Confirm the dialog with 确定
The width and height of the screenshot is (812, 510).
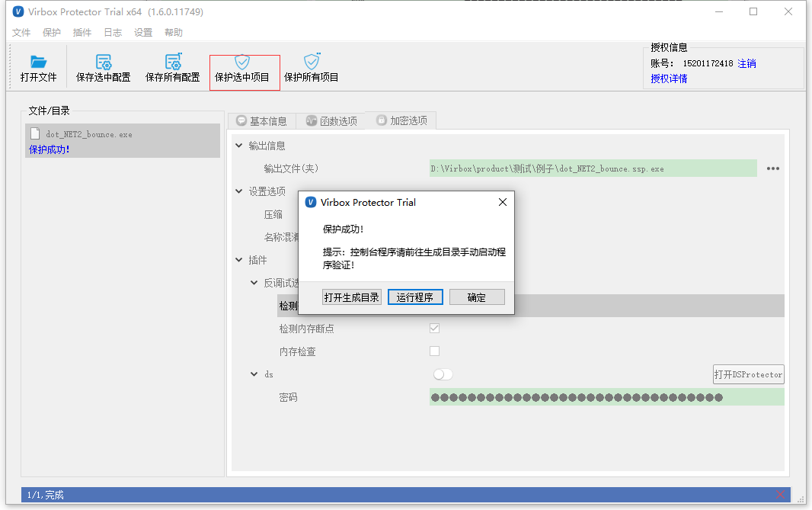click(x=477, y=297)
